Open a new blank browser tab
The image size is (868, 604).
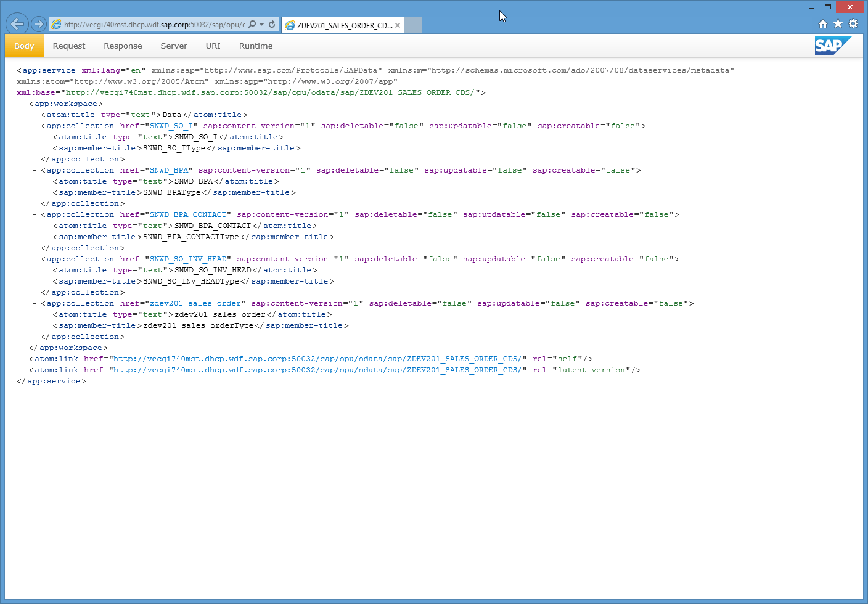[x=413, y=25]
